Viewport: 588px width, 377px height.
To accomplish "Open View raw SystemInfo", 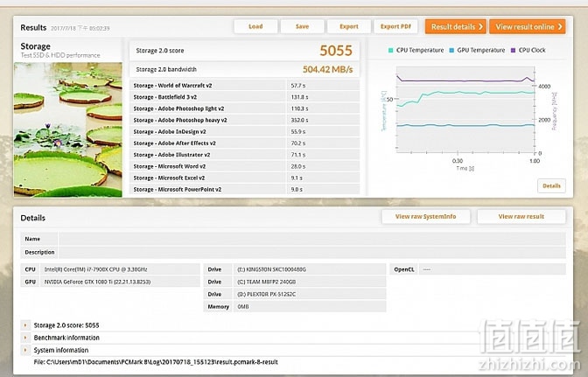I will tap(426, 217).
